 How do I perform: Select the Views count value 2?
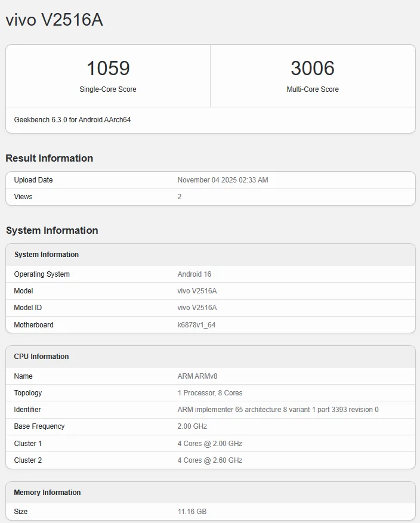180,197
